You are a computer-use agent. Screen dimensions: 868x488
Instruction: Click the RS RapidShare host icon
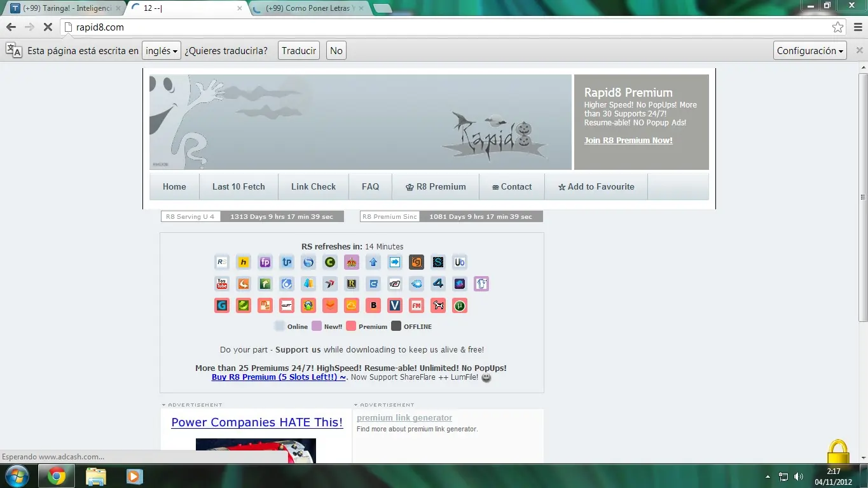[222, 262]
